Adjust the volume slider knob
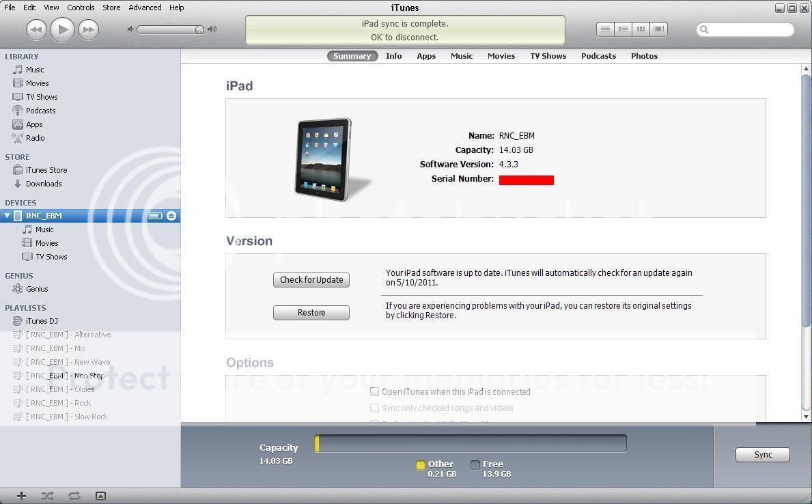 (199, 29)
